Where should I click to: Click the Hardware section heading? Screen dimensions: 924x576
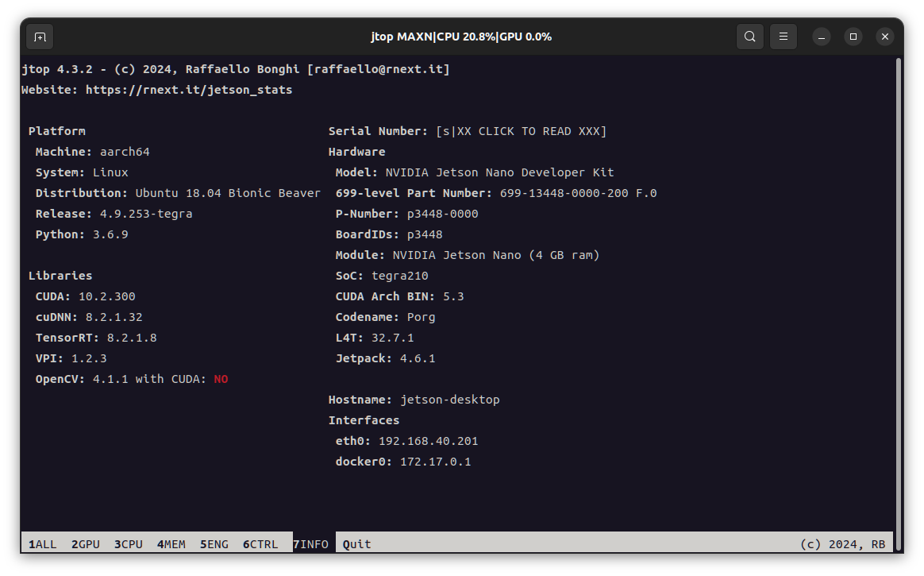pyautogui.click(x=356, y=152)
